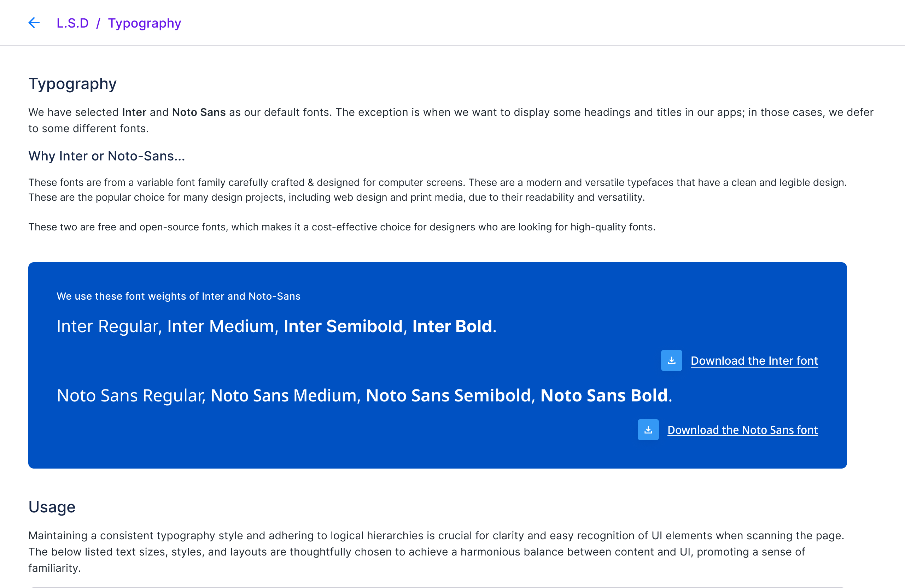Open the Download the Inter font link
This screenshot has width=905, height=588.
pyautogui.click(x=754, y=361)
